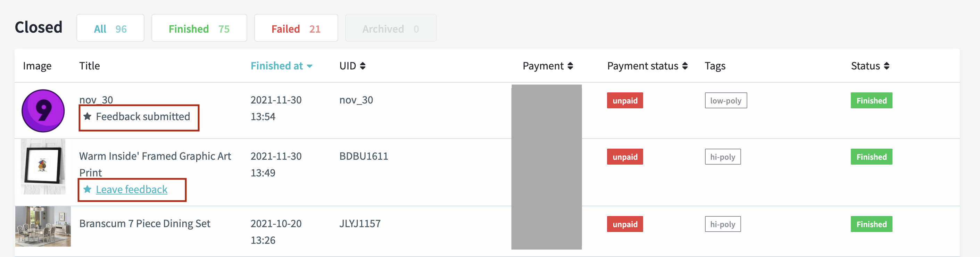Screen dimensions: 980x257
Task: Click the star icon beside Leave feedback
Action: tap(87, 189)
